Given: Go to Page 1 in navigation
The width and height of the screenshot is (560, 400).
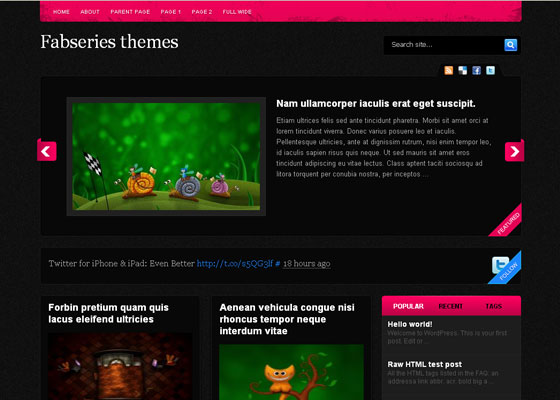Looking at the screenshot, I should (170, 12).
